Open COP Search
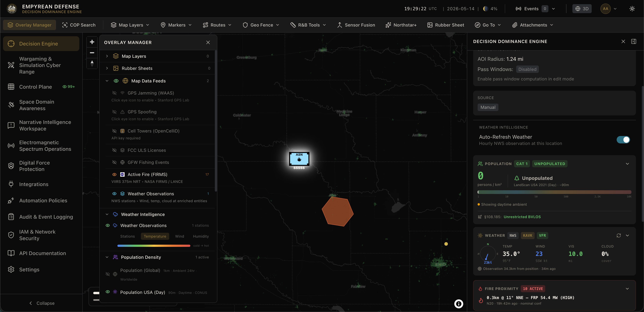This screenshot has height=312, width=644. [79, 25]
